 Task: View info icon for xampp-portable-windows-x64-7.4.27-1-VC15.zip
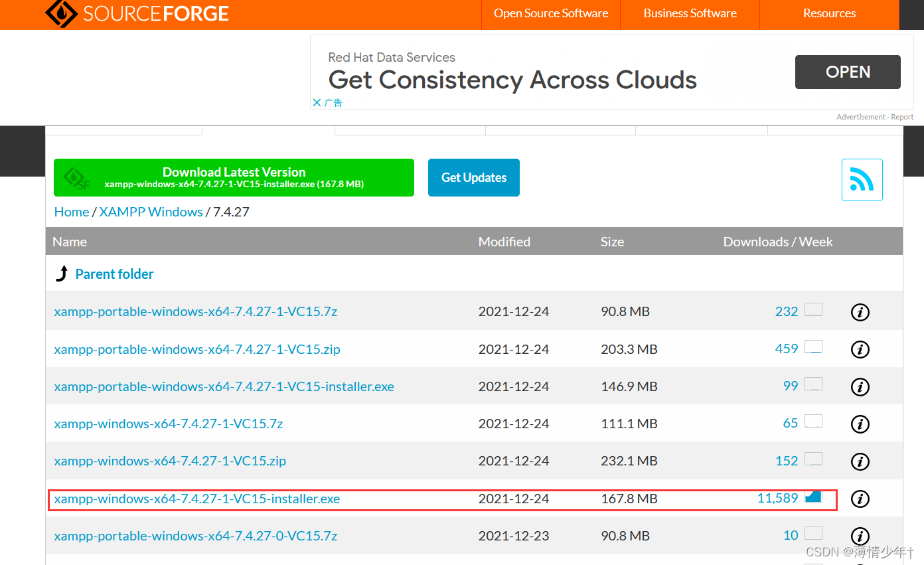point(860,349)
